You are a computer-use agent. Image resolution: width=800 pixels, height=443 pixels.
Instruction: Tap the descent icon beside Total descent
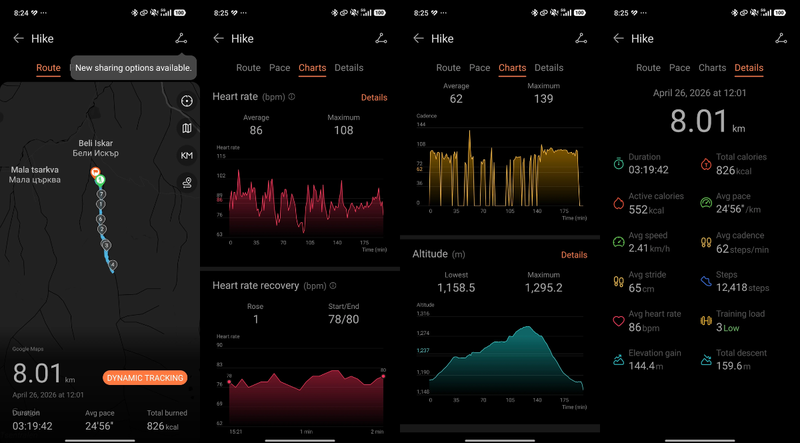pyautogui.click(x=706, y=360)
